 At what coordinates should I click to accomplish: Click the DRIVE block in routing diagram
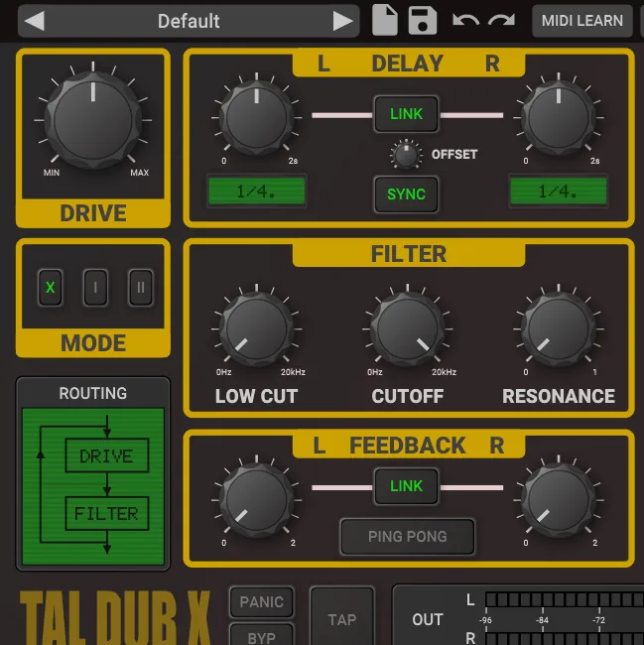pyautogui.click(x=107, y=455)
